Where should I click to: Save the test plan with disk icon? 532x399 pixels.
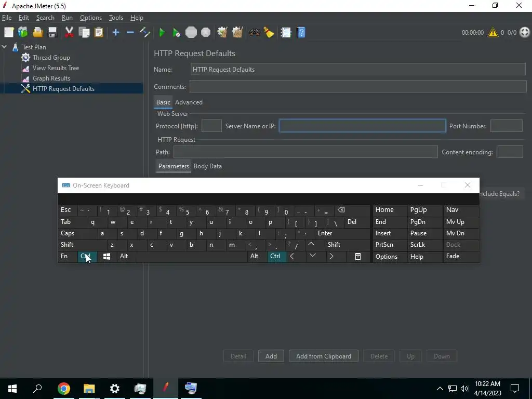(52, 33)
